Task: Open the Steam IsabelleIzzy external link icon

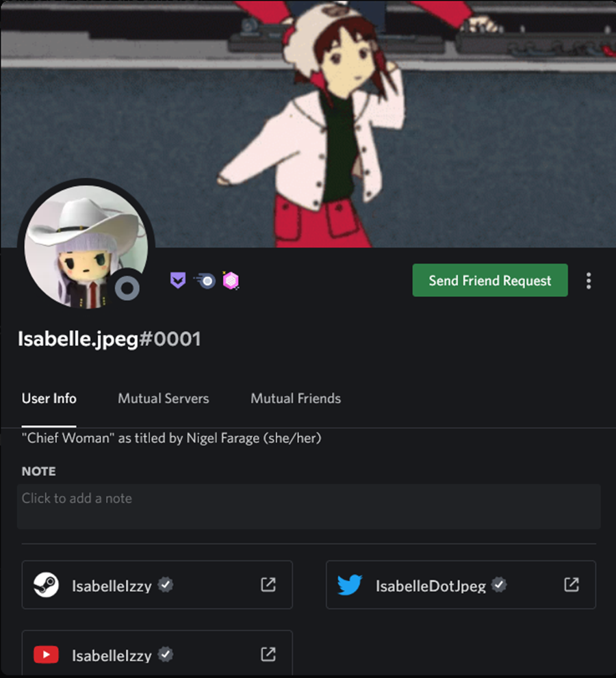Action: 268,584
